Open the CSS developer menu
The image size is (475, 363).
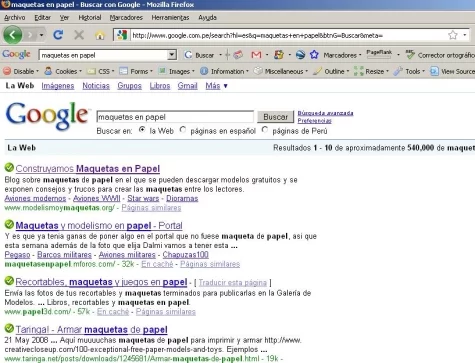pyautogui.click(x=100, y=71)
